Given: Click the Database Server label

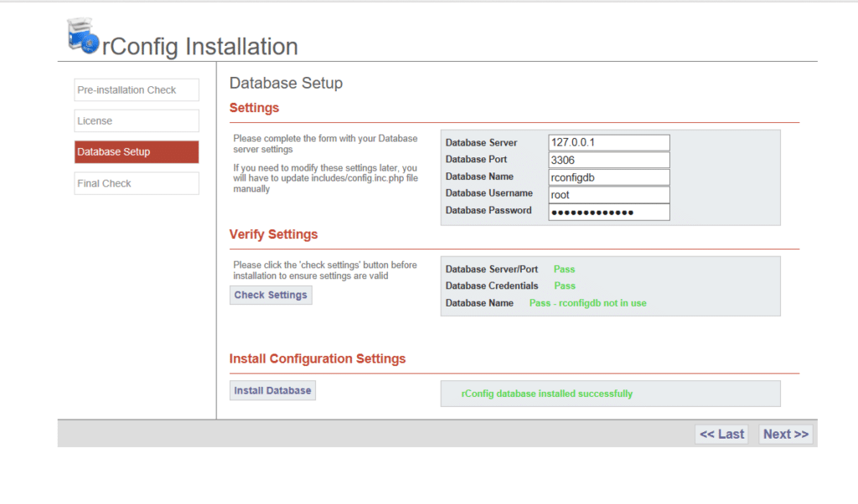Looking at the screenshot, I should (x=481, y=142).
